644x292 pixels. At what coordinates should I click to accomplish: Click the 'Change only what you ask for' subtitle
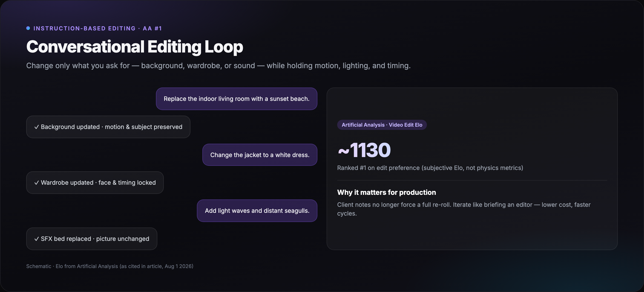218,66
